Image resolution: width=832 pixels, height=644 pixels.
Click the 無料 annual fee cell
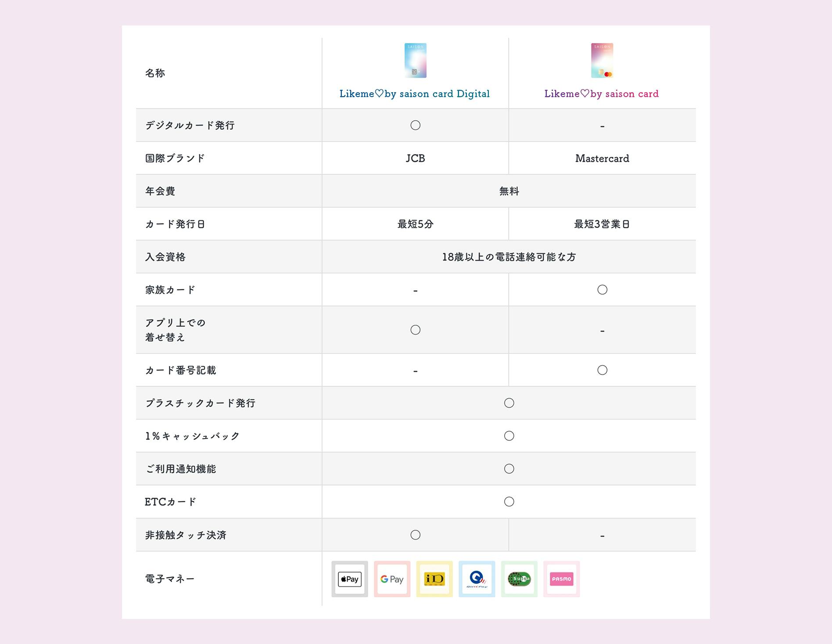click(x=509, y=191)
